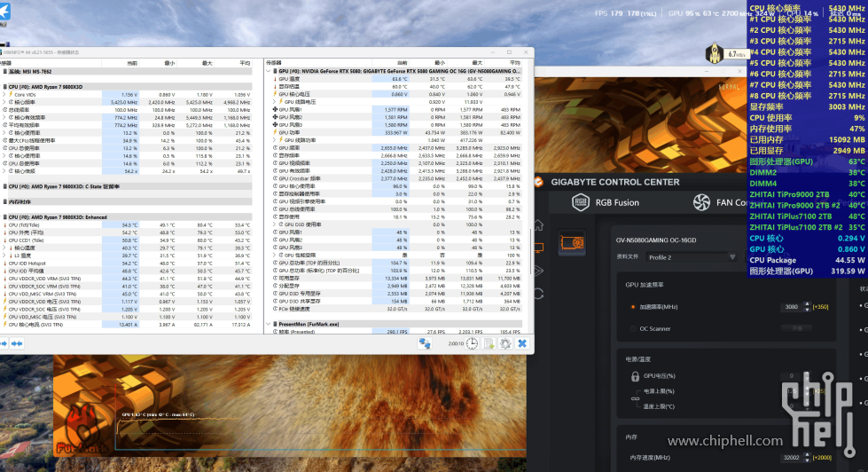Expand the 核心有效频率 row
Viewport: 868px width, 472px height.
(x=4, y=117)
